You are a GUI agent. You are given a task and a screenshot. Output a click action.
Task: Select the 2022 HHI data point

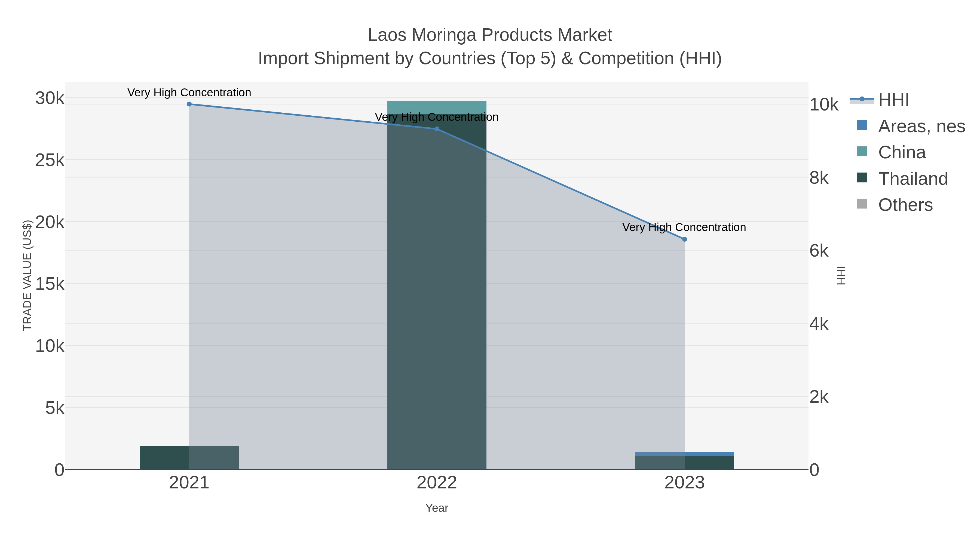(x=437, y=129)
